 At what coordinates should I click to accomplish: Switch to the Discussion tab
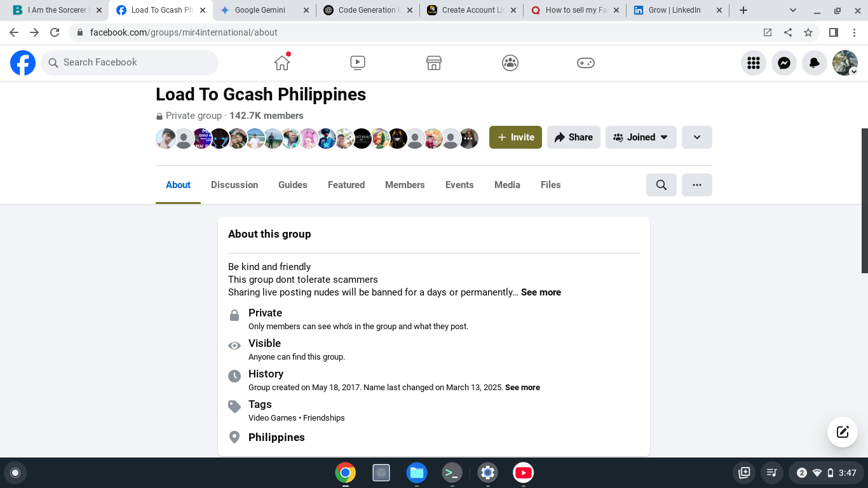pos(234,185)
